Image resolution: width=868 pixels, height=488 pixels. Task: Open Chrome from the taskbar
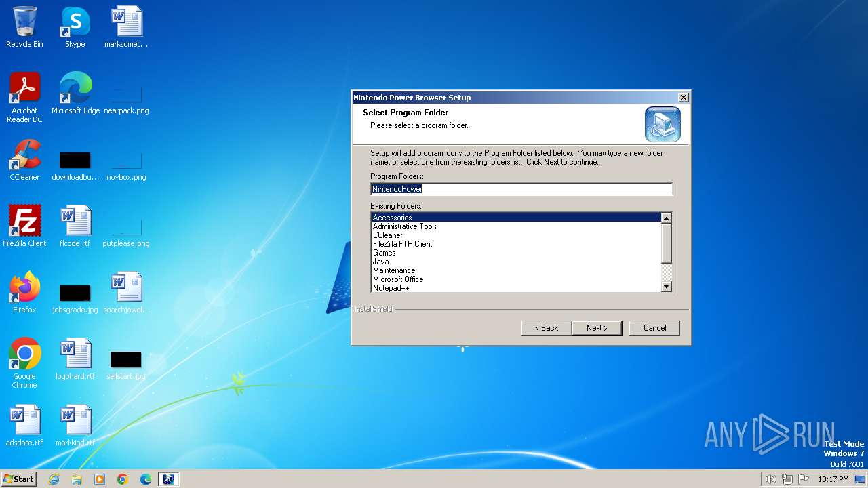click(123, 479)
